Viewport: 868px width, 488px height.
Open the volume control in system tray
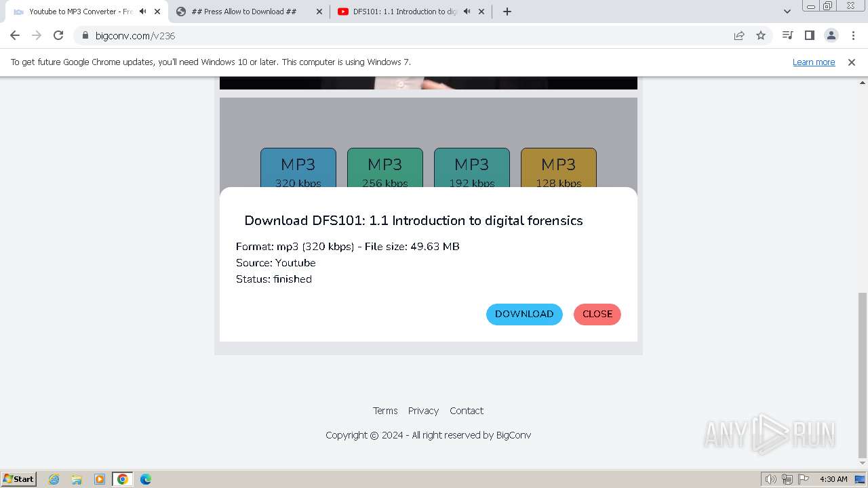[771, 479]
